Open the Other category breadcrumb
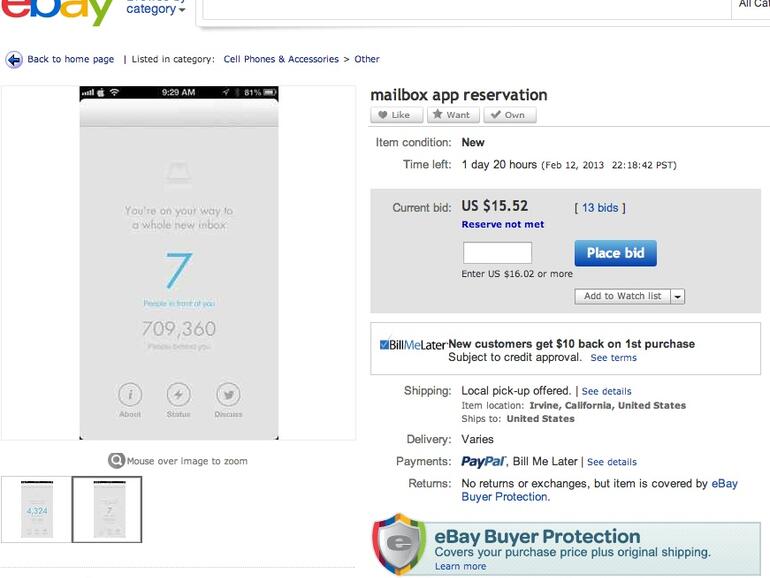Screen dimensions: 770x578 (367, 60)
